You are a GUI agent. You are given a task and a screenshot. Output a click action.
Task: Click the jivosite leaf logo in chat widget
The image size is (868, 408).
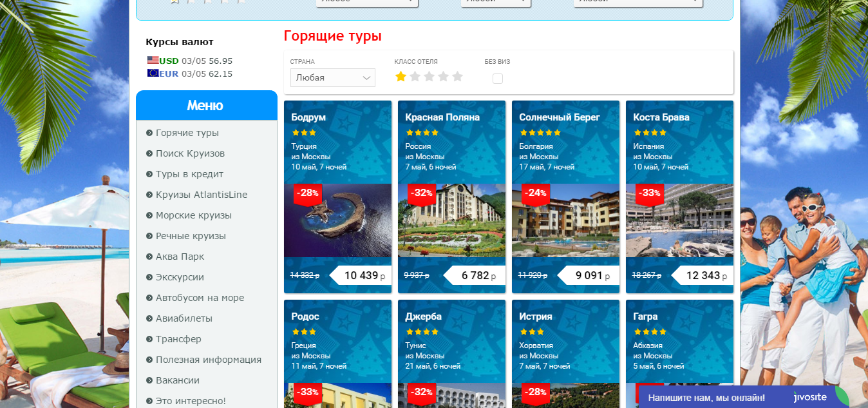842,396
